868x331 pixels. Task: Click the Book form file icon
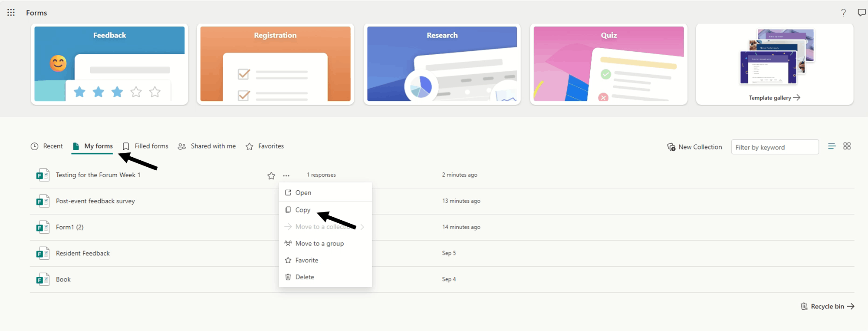click(43, 279)
